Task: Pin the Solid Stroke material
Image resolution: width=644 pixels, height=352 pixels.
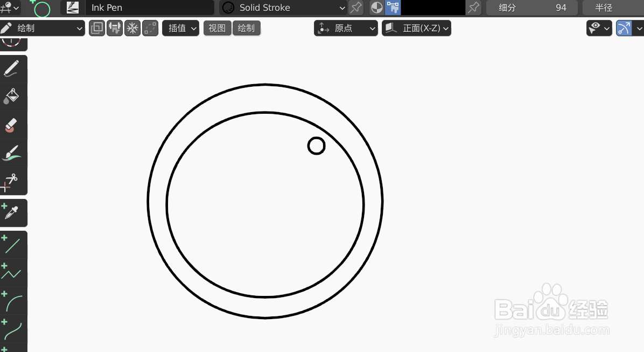Action: pyautogui.click(x=356, y=8)
